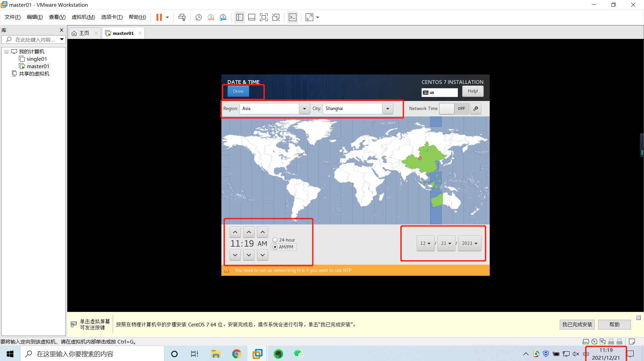Decrease the hour with down arrow
The width and height of the screenshot is (644, 361).
tap(235, 255)
